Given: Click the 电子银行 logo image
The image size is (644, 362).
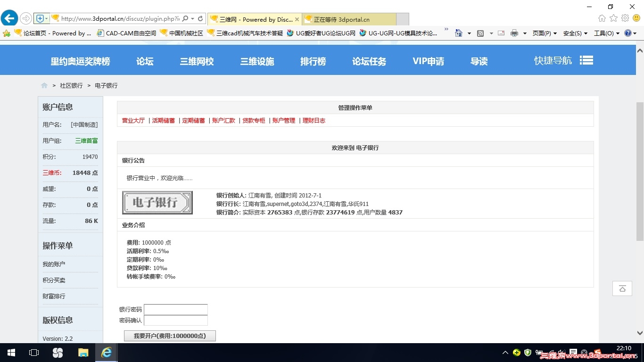Looking at the screenshot, I should point(157,203).
